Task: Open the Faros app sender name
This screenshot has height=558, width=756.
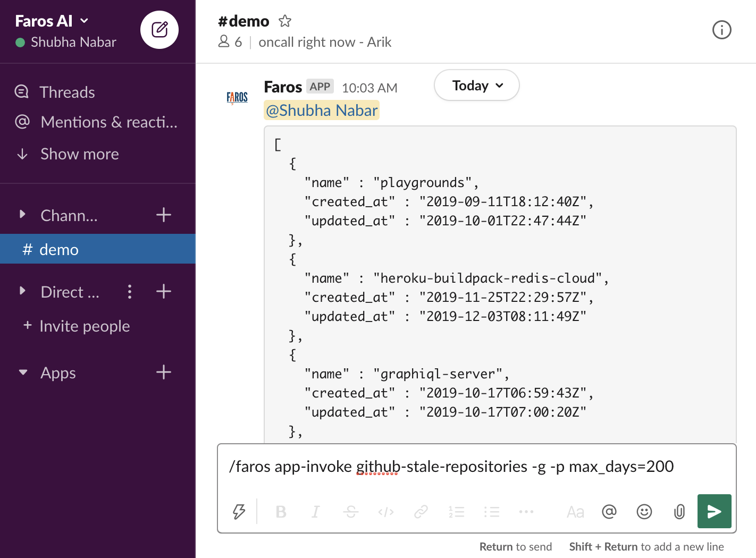Action: tap(283, 87)
